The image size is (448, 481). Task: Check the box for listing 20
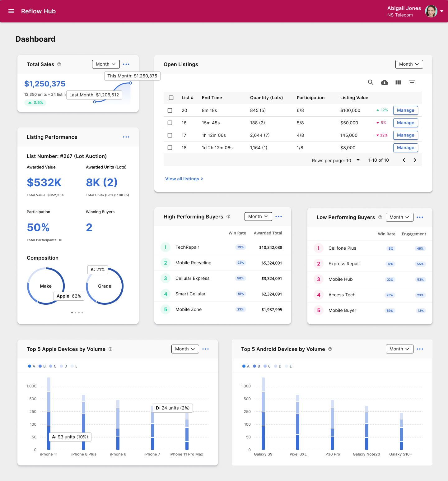[170, 110]
